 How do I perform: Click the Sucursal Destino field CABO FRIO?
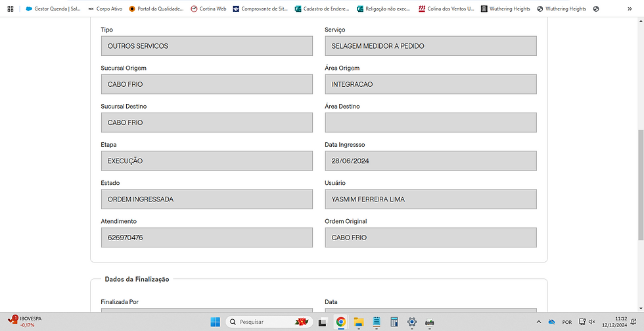click(x=206, y=122)
